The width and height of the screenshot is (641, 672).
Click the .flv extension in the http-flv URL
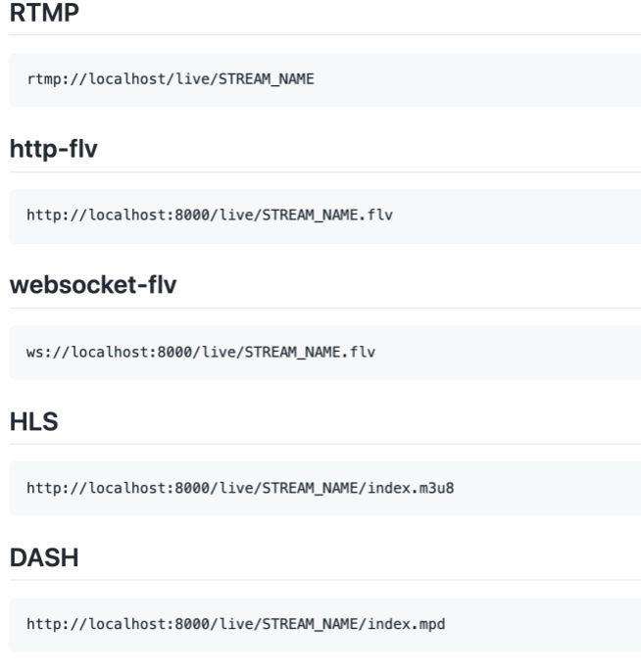pos(375,216)
